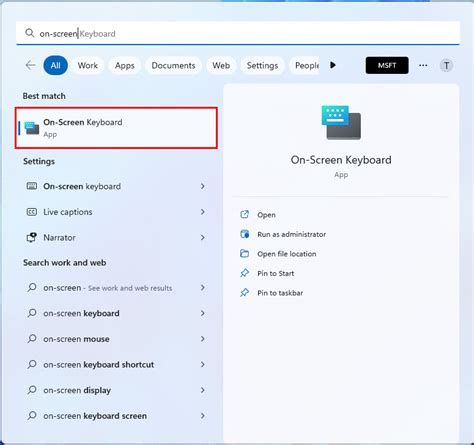Viewport: 474px width, 445px height.
Task: Expand 'on-screen - See work and web results' chevron
Action: (x=203, y=287)
